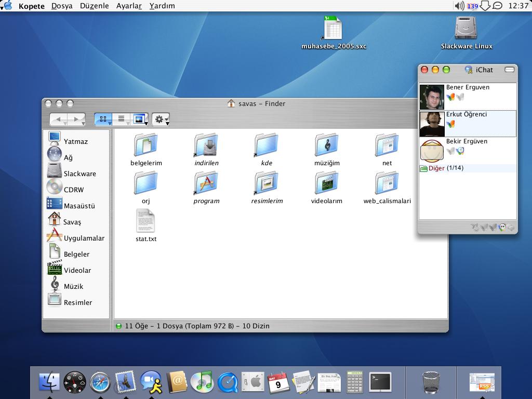532x399 pixels.
Task: Open the belgelerim folder
Action: pos(146,149)
